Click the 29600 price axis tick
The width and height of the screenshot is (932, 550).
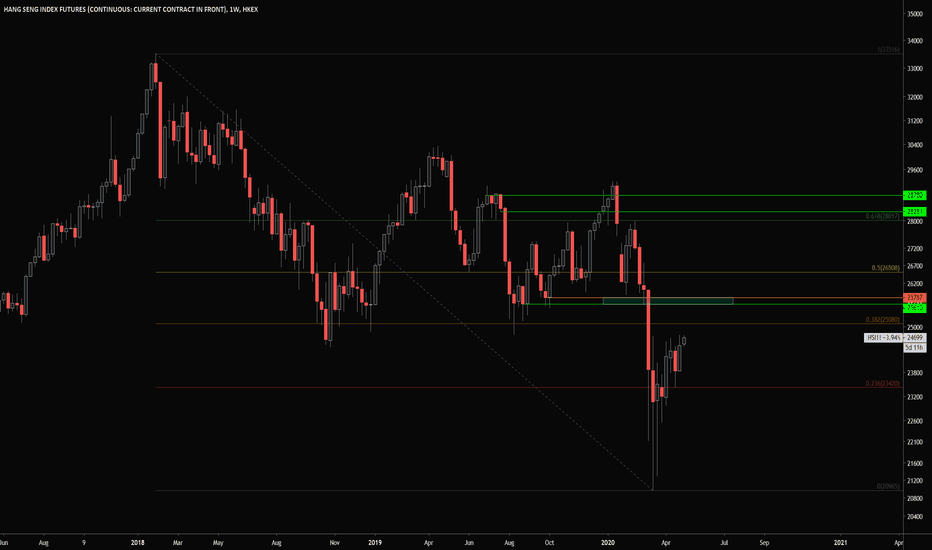tap(914, 170)
